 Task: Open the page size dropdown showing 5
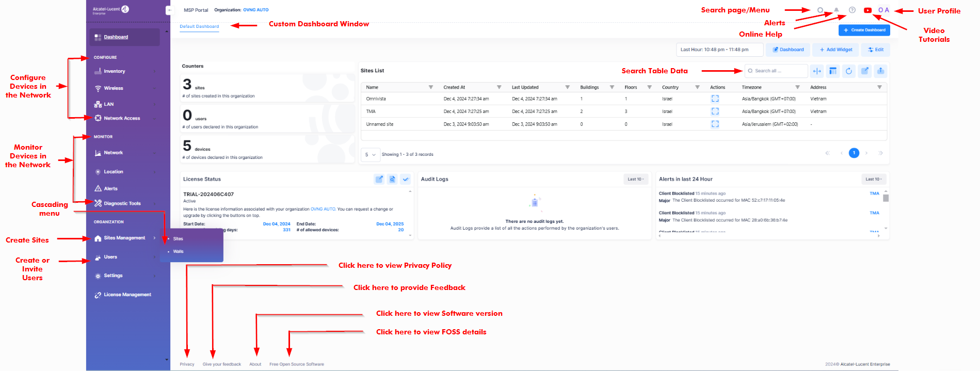coord(371,154)
